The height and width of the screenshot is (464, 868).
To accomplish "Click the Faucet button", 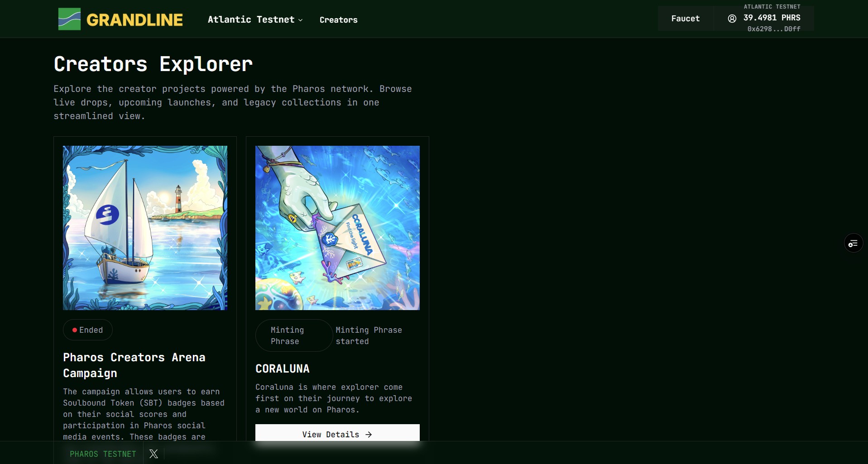I will click(686, 19).
